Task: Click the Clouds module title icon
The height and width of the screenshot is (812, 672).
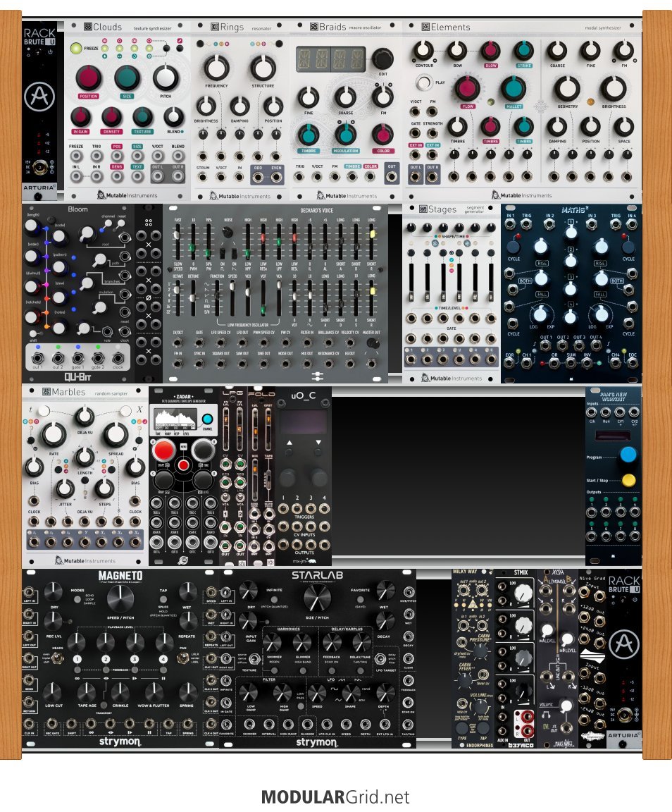Action: pos(88,26)
